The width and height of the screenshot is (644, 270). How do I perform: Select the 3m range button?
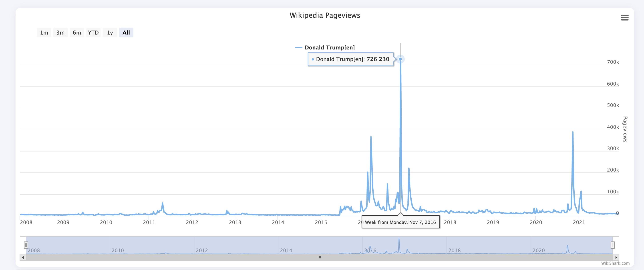(x=60, y=33)
